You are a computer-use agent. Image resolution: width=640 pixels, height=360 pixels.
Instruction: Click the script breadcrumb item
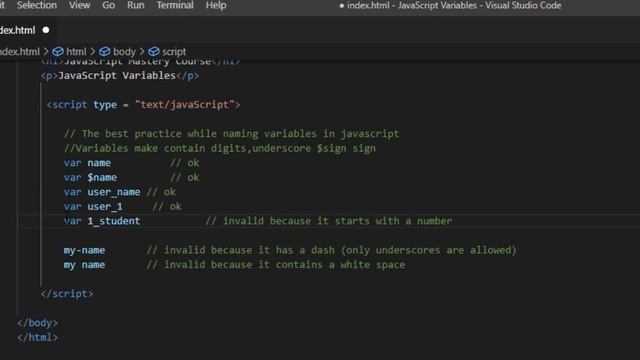click(174, 52)
